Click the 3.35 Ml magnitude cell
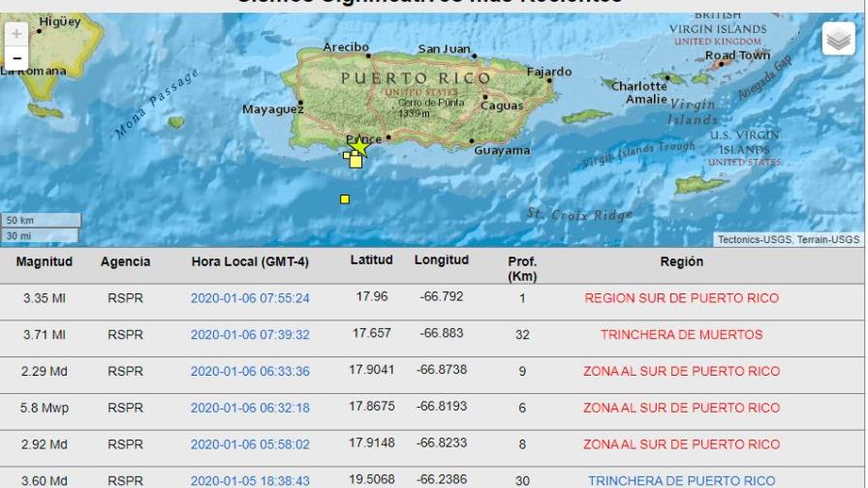Viewport: 868px width, 488px height. [45, 298]
